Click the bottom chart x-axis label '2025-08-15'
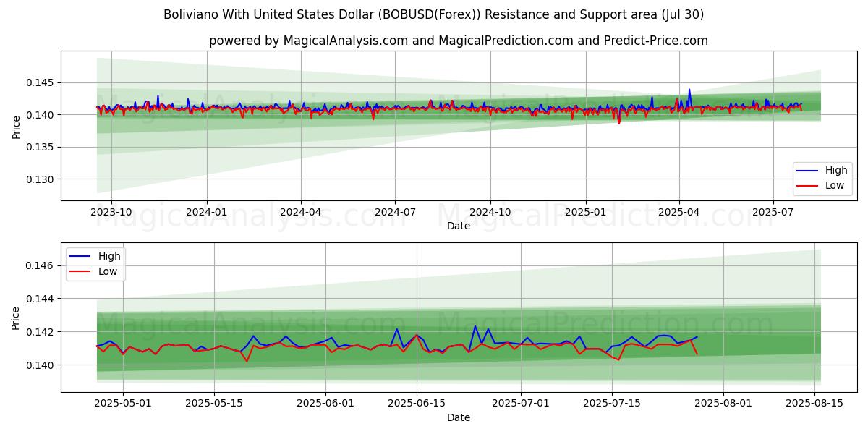Viewport: 868px width, 434px height. pos(815,404)
